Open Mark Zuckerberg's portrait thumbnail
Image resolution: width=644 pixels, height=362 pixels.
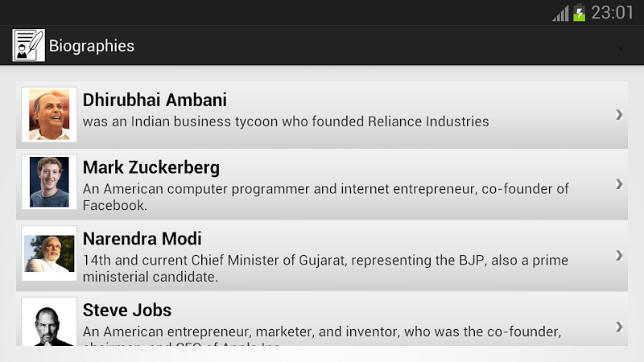click(49, 183)
